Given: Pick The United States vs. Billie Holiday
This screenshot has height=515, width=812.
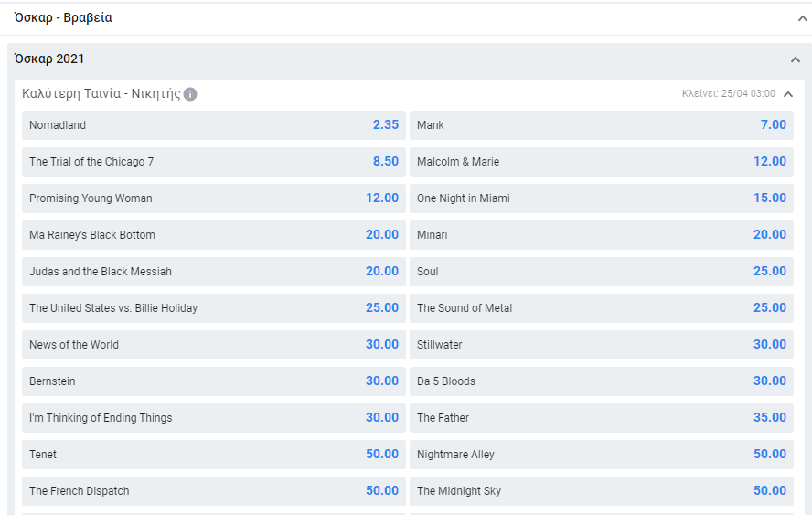Looking at the screenshot, I should (213, 308).
